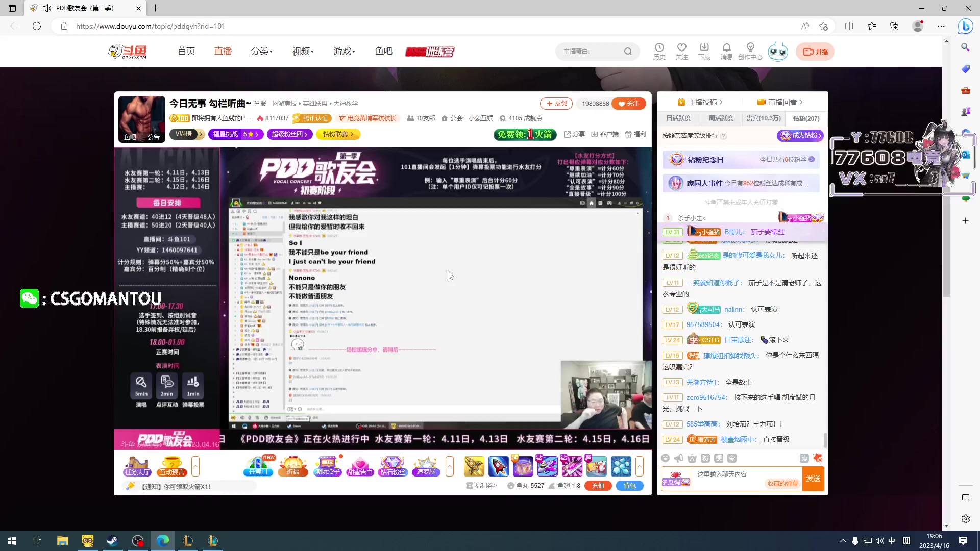This screenshot has width=980, height=551.
Task: Select 直播 in the top navigation
Action: tap(223, 51)
